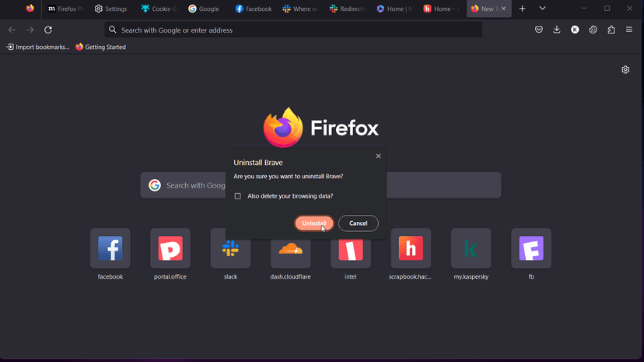Viewport: 644px width, 362px height.
Task: Open the slack shortcut tile
Action: [x=230, y=249]
